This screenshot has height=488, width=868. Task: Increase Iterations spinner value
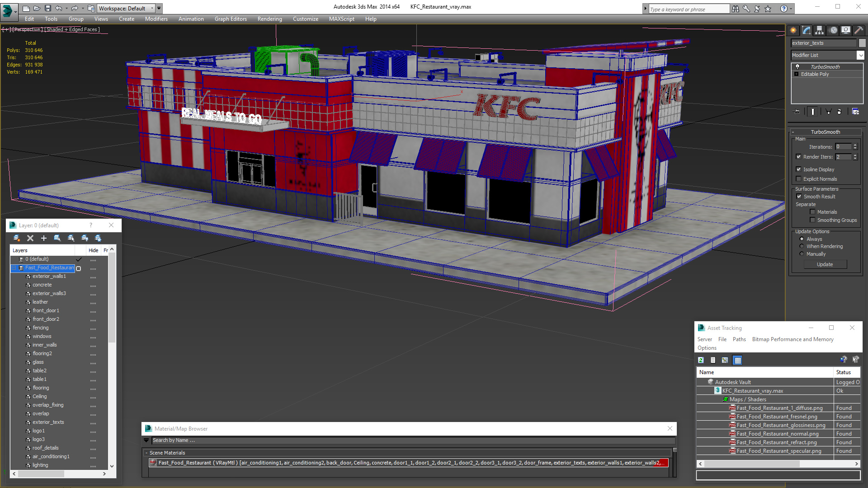[855, 145]
